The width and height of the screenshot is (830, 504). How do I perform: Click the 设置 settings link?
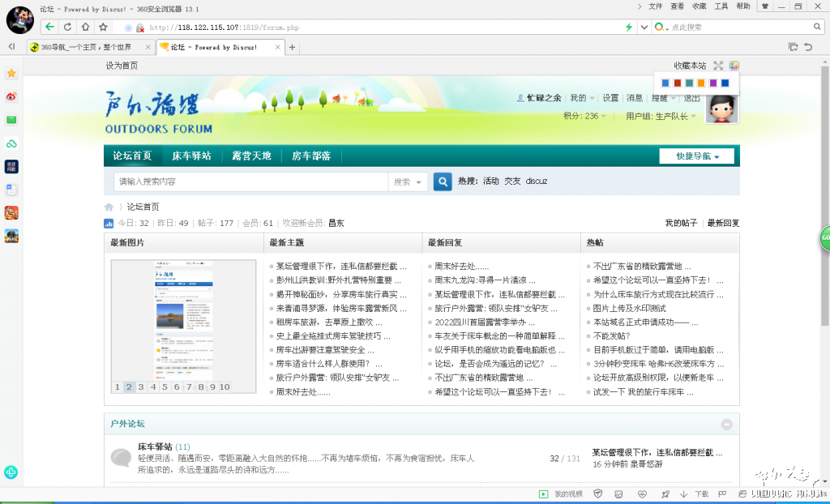coord(610,98)
